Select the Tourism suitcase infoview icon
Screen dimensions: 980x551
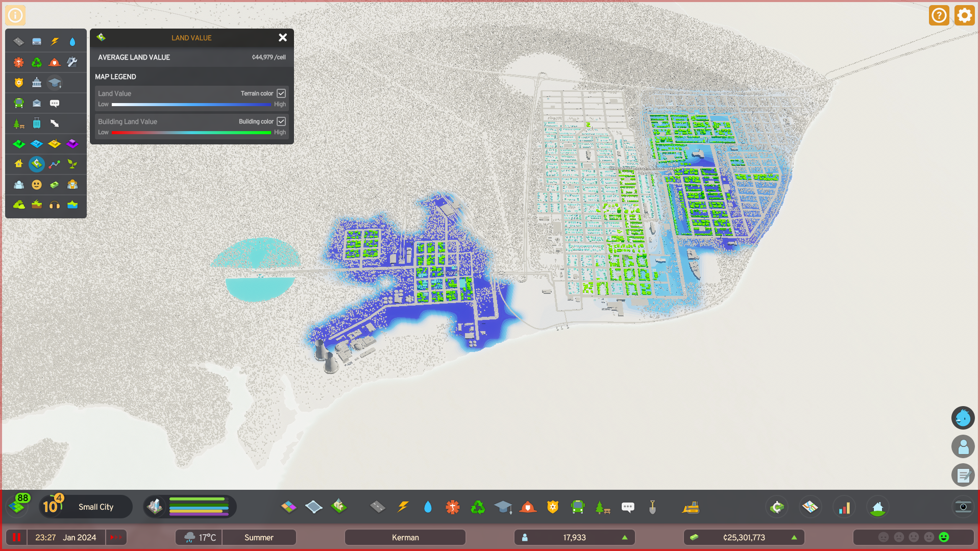point(37,123)
